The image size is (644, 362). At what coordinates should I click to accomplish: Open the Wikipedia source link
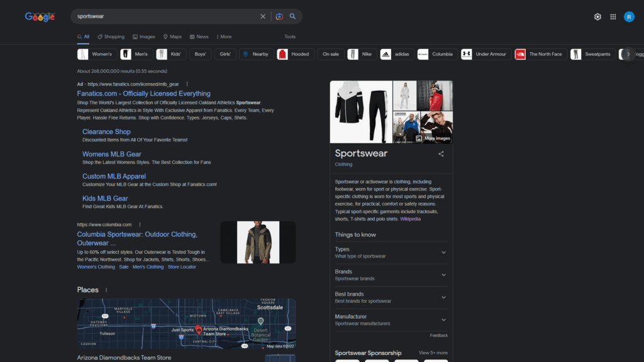click(x=410, y=219)
